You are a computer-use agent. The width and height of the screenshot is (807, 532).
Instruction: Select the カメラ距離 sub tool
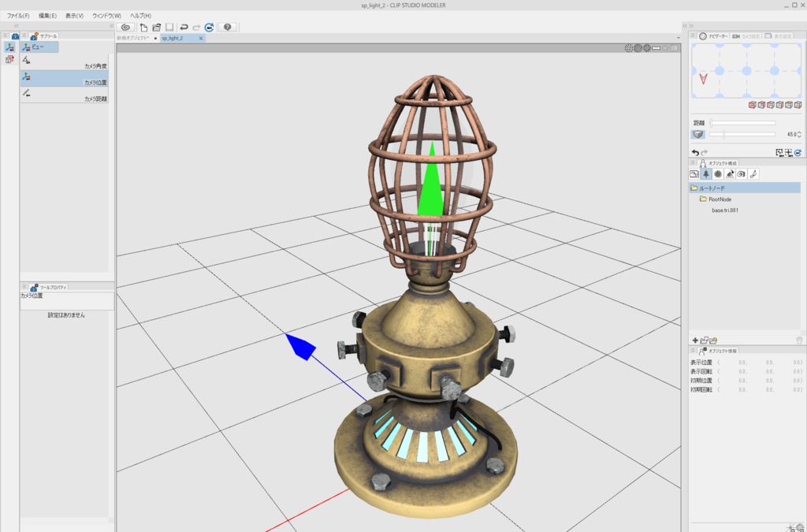(x=65, y=95)
